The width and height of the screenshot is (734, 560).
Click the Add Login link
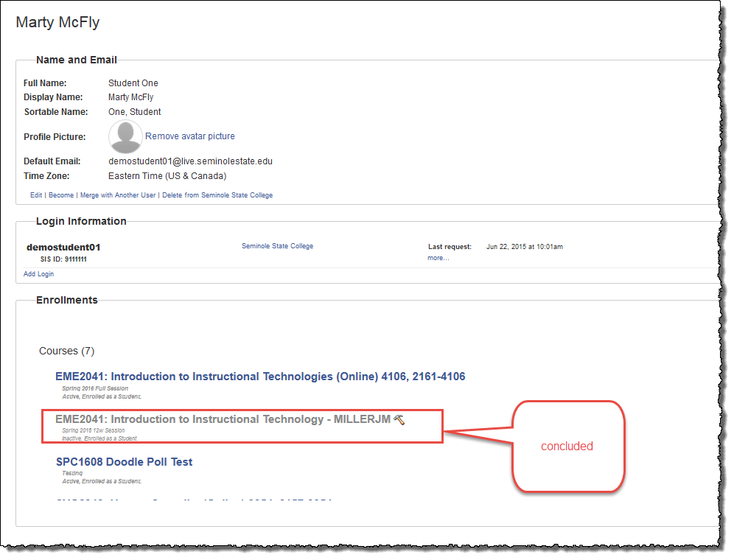click(x=38, y=274)
